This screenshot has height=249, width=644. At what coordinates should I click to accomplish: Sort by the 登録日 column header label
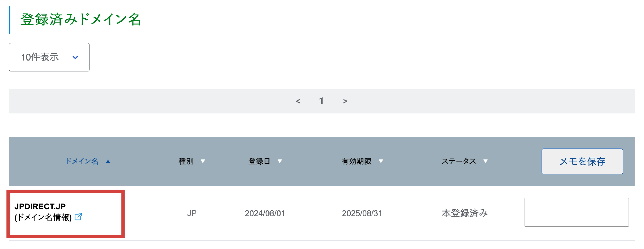tap(259, 161)
